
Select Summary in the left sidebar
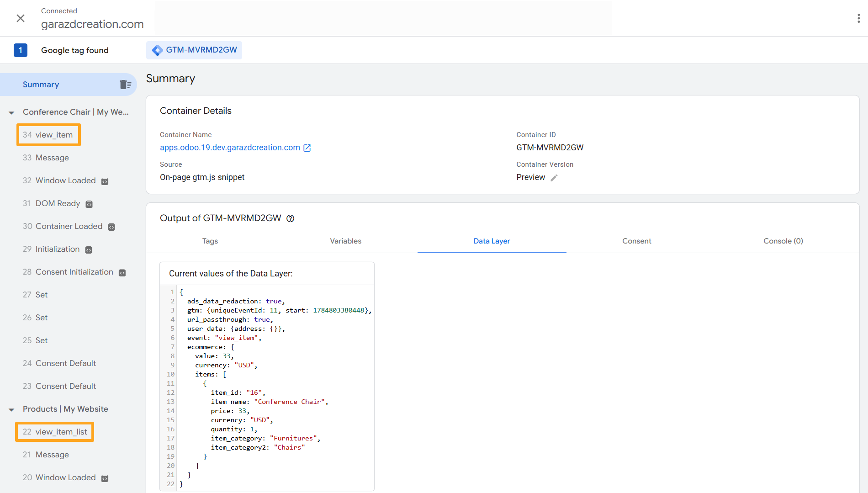click(69, 85)
